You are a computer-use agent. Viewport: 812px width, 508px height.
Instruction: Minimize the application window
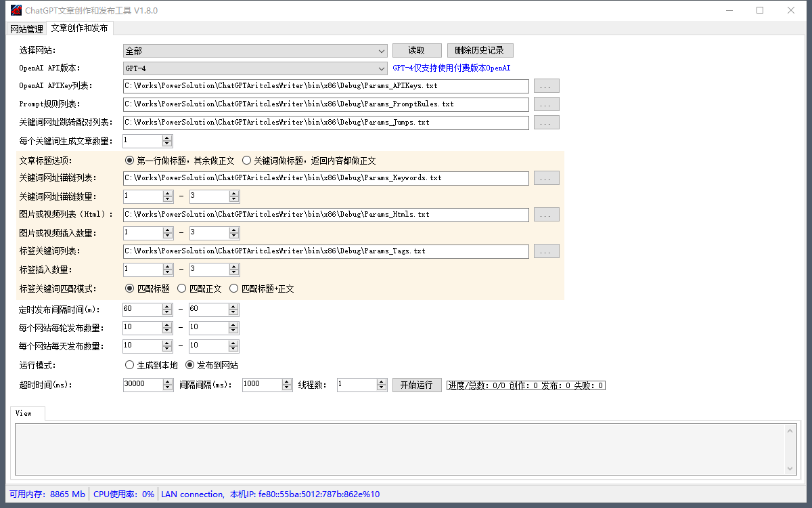point(729,10)
